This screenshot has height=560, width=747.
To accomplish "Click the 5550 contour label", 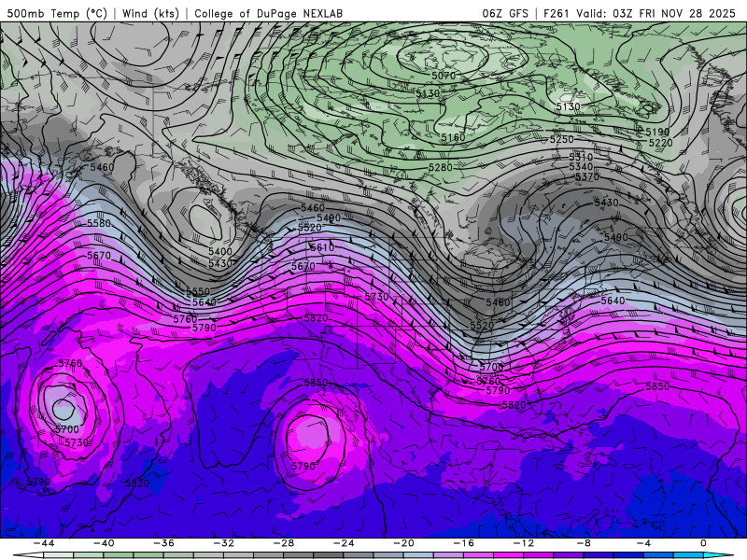I will [x=198, y=291].
